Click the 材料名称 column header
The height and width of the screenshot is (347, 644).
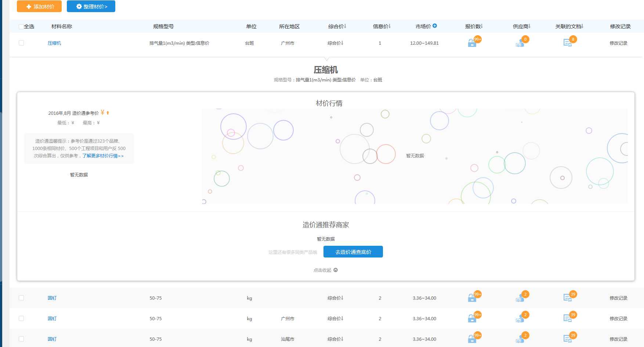coord(62,26)
